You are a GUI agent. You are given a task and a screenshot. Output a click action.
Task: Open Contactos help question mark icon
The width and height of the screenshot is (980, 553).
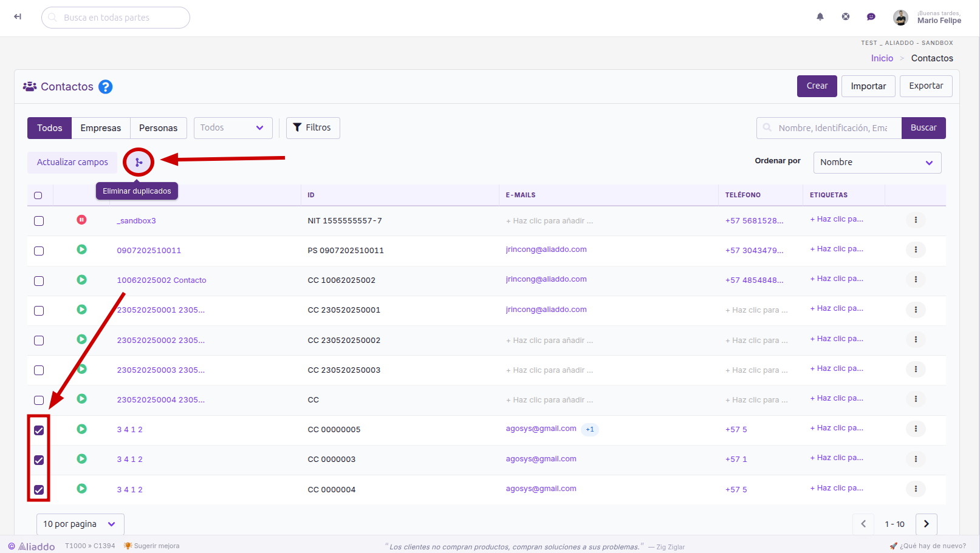click(x=106, y=87)
